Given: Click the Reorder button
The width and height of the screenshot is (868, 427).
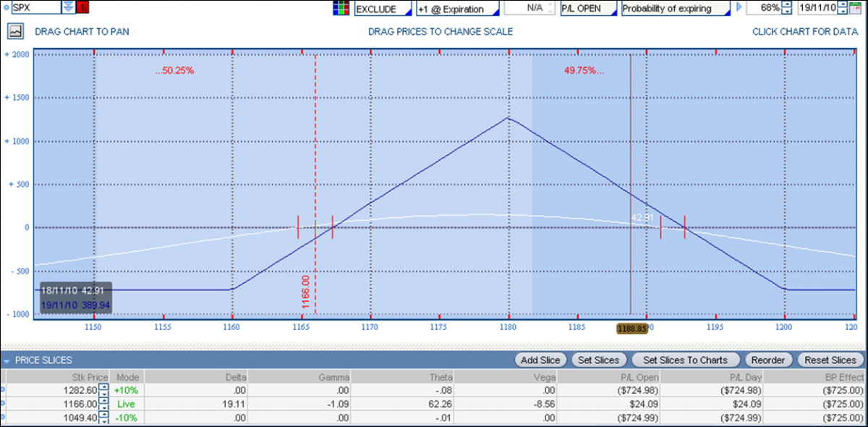Looking at the screenshot, I should (768, 360).
